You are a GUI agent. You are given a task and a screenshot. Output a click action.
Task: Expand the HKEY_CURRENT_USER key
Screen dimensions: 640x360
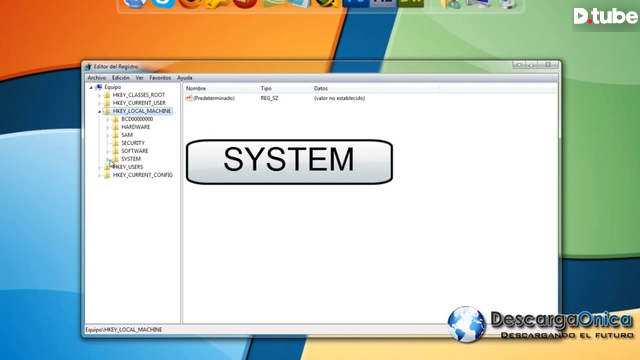click(x=99, y=103)
